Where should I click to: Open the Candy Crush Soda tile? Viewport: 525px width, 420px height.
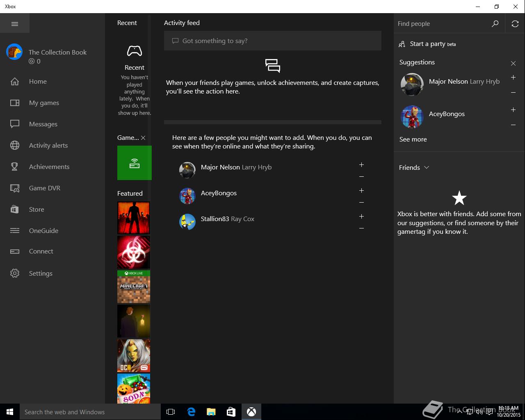[x=134, y=388]
